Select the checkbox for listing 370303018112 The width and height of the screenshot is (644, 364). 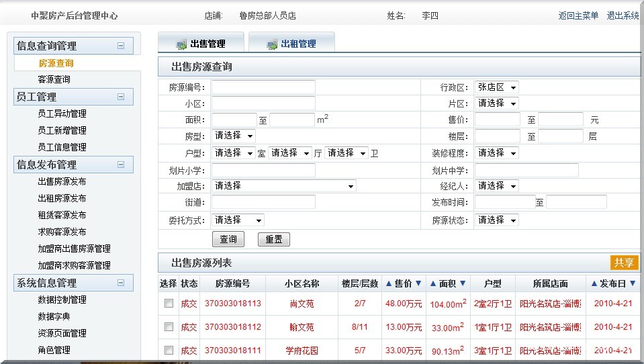[169, 327]
